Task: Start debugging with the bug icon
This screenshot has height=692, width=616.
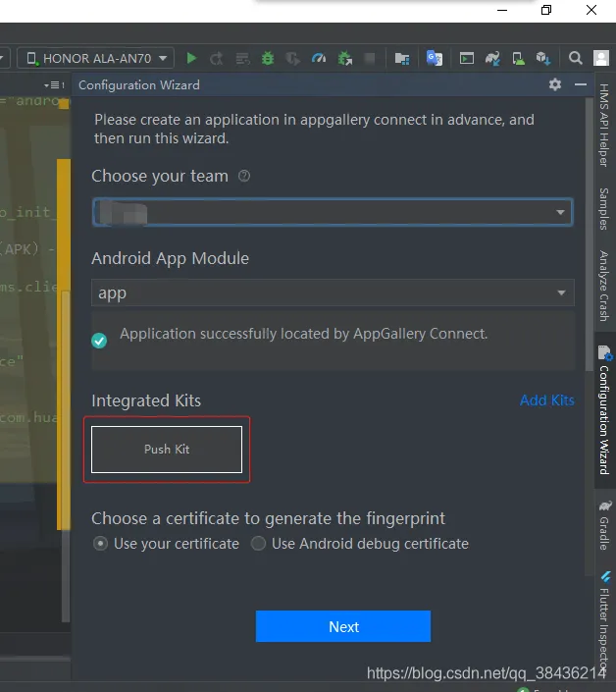Action: pyautogui.click(x=267, y=58)
